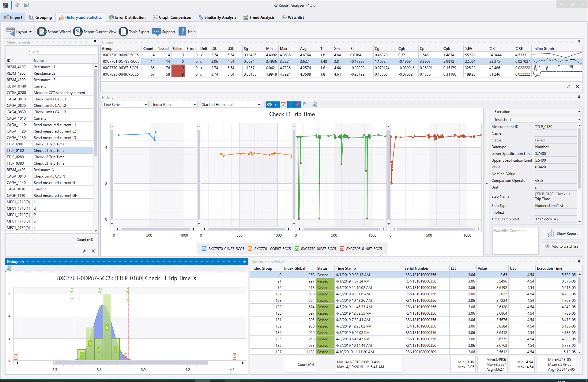
Task: Click the side panel collapse ellipsis handle
Action: 487,183
